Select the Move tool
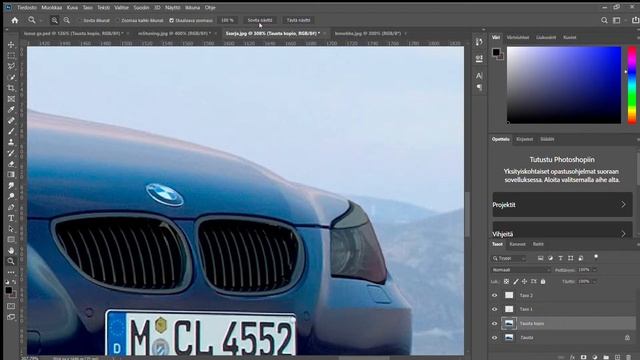This screenshot has height=360, width=640. coord(11,44)
